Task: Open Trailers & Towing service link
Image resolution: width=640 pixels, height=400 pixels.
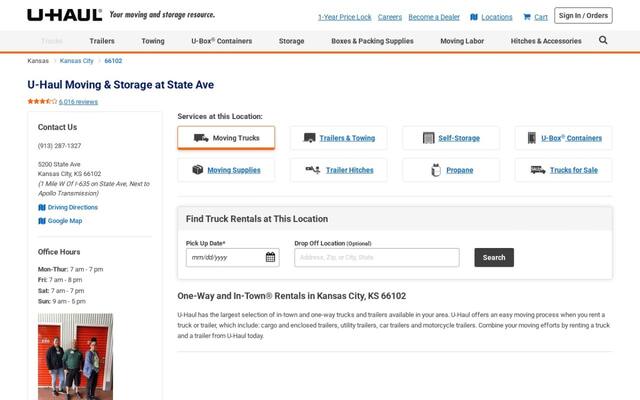Action: pos(347,138)
